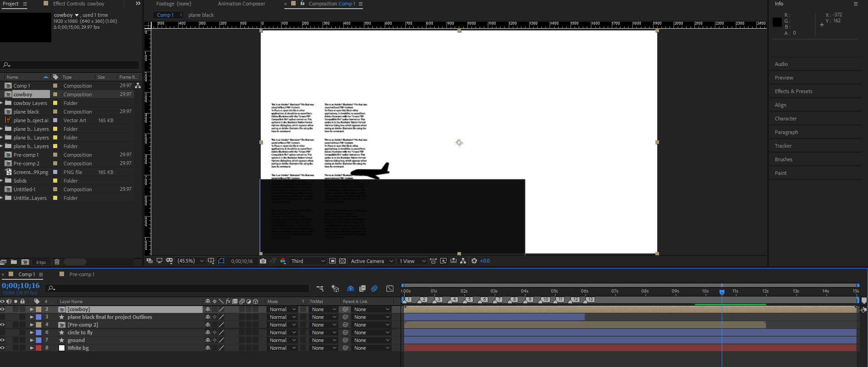Hide the White bg layer eye toggle
The image size is (868, 367).
[2, 348]
